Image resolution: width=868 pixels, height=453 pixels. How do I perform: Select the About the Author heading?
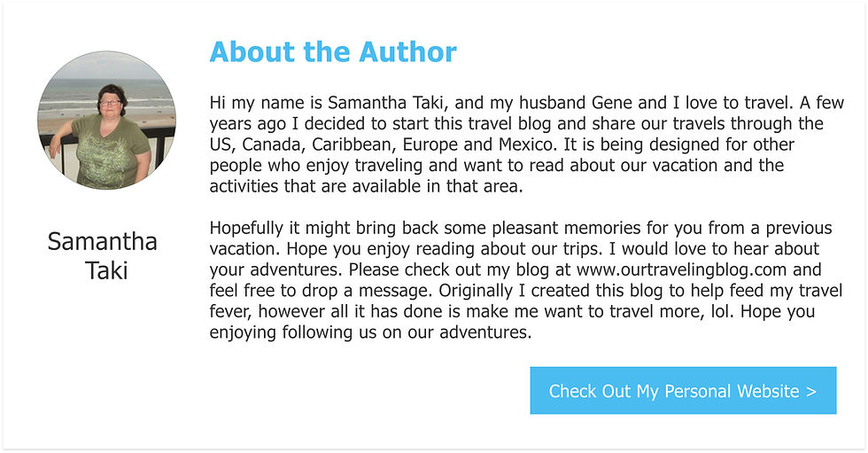coord(333,52)
